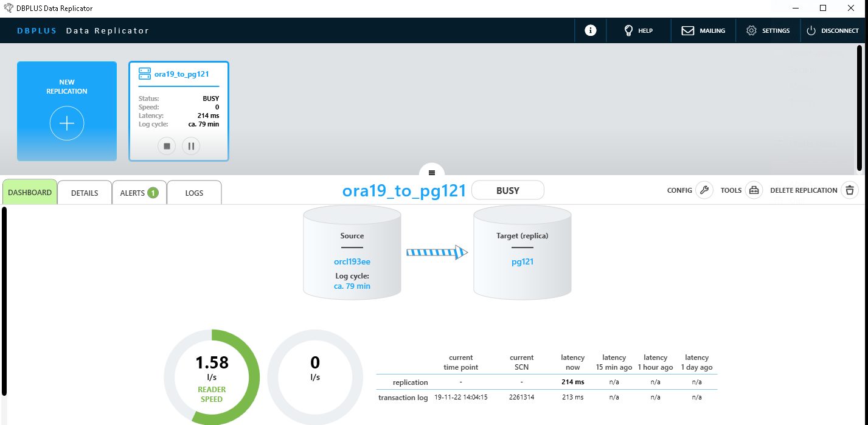
Task: Click the READER SPEED label
Action: (x=212, y=395)
